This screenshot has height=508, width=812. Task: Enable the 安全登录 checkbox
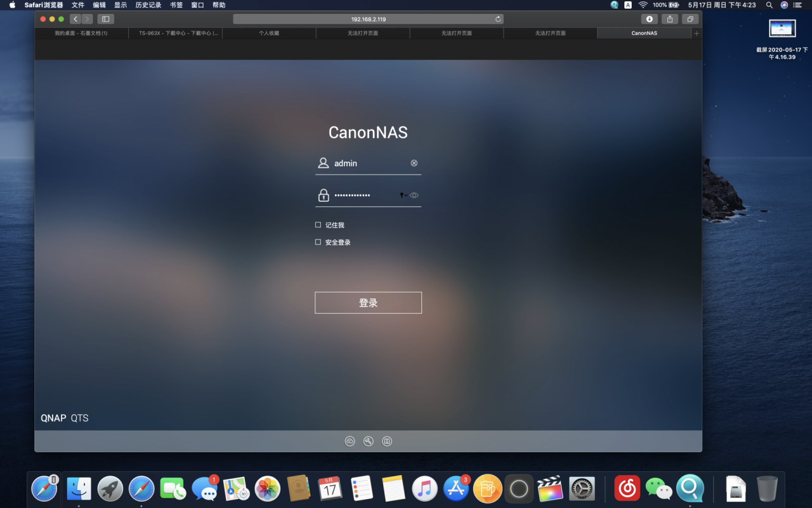click(318, 242)
